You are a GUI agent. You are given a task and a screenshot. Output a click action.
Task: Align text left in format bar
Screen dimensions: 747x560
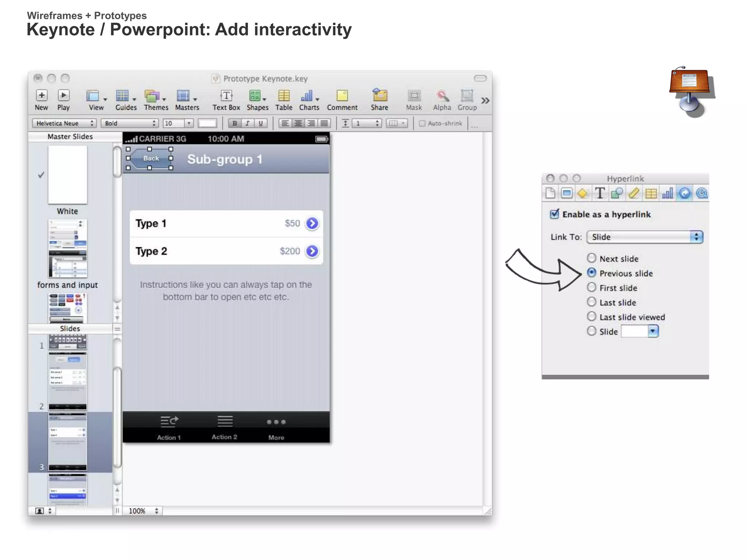pyautogui.click(x=285, y=123)
